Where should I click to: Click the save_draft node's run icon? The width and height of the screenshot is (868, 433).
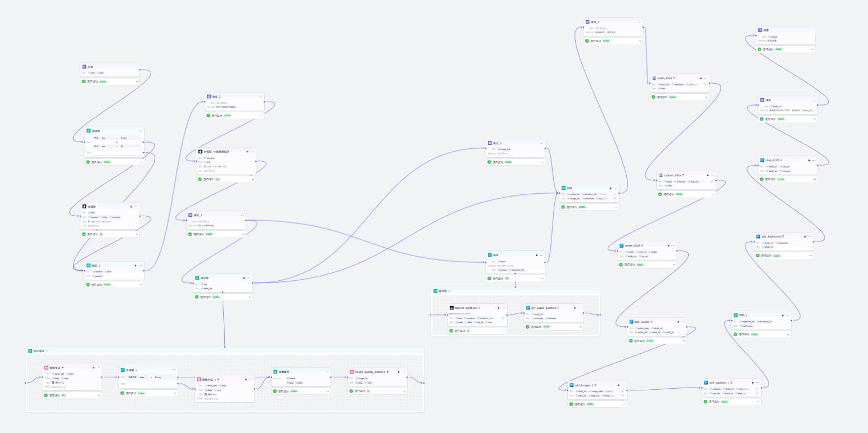pyautogui.click(x=809, y=160)
